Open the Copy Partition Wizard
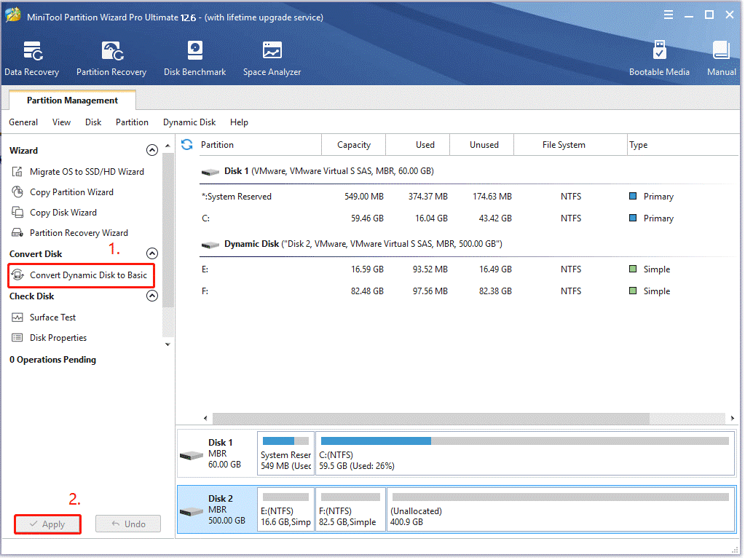The image size is (745, 560). pyautogui.click(x=71, y=192)
